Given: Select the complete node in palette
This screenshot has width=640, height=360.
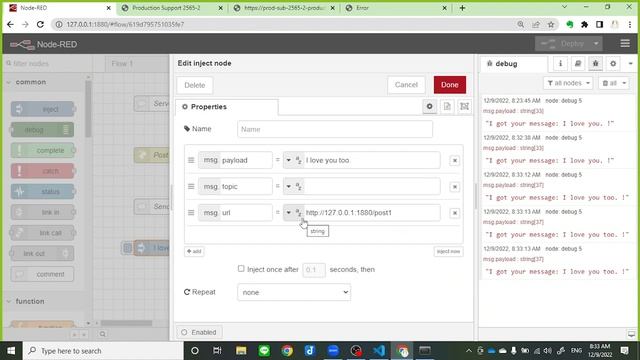Looking at the screenshot, I should (x=42, y=150).
